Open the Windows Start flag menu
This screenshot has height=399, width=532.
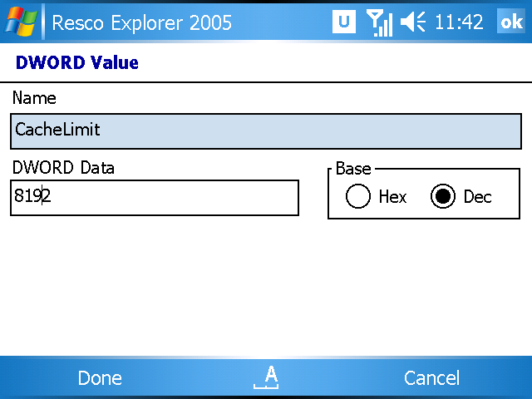[x=21, y=22]
